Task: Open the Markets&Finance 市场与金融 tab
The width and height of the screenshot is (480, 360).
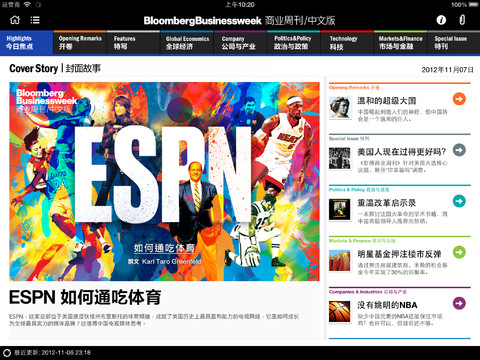Action: coord(401,42)
